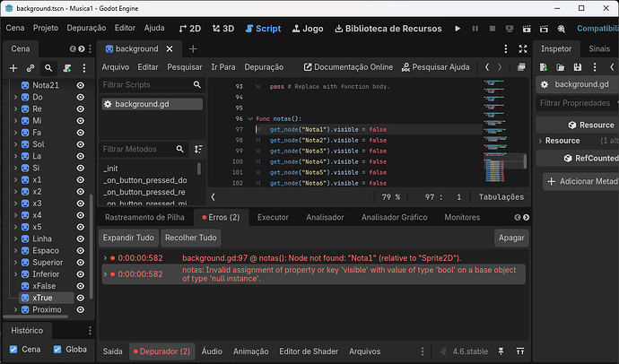Open the Depuração main menu

[x=86, y=28]
